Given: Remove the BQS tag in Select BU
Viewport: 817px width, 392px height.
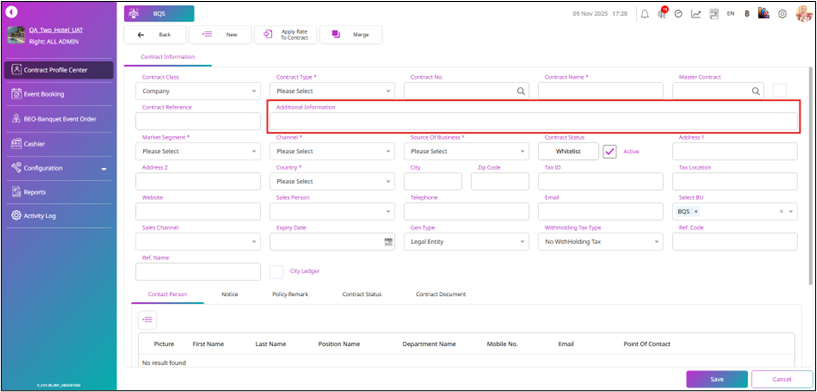Looking at the screenshot, I should (x=696, y=212).
